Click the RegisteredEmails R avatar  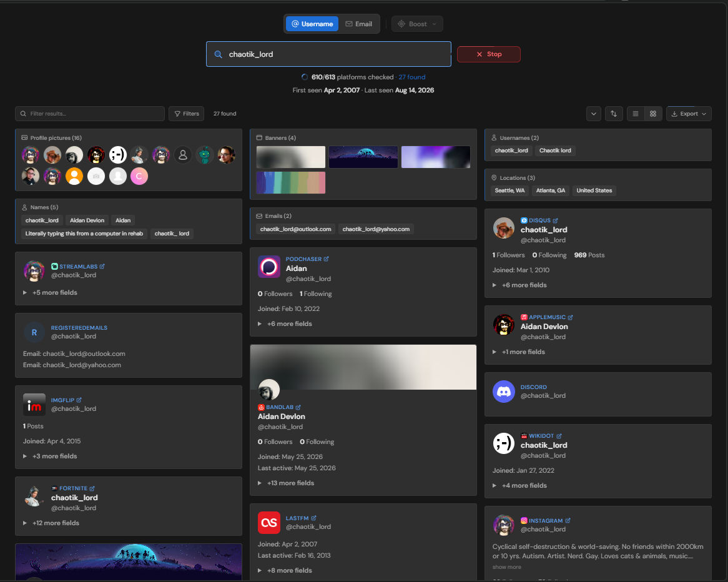pos(34,333)
